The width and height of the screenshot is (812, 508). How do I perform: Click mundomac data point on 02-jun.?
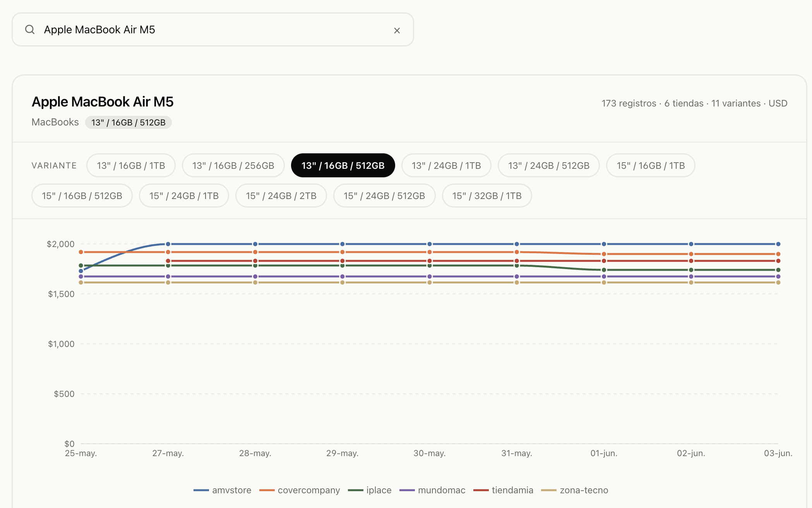691,276
